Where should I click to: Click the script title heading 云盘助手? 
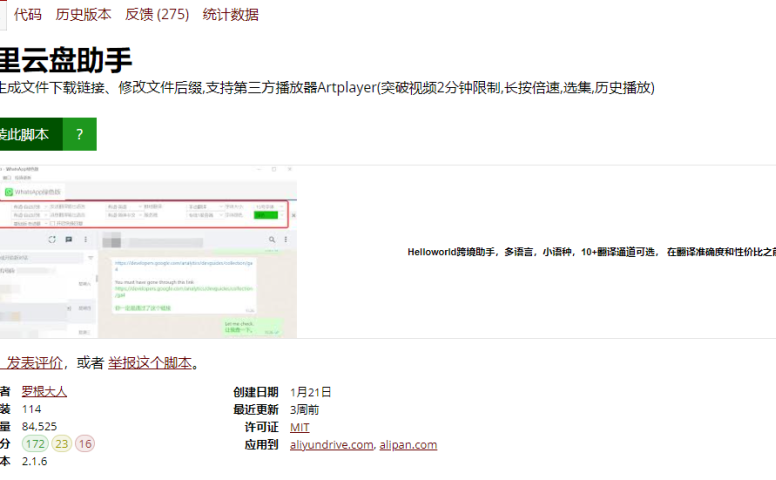tap(66, 60)
